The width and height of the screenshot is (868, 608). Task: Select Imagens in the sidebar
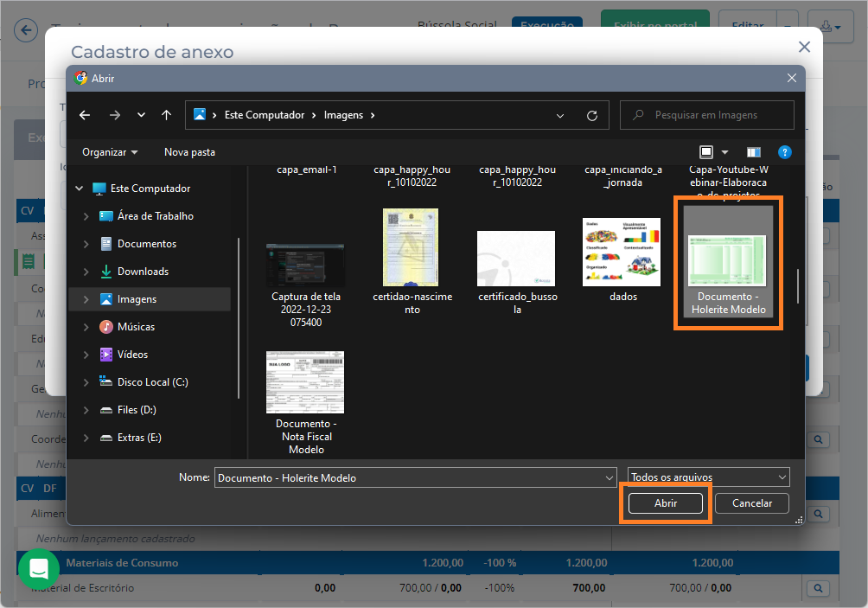pos(150,299)
